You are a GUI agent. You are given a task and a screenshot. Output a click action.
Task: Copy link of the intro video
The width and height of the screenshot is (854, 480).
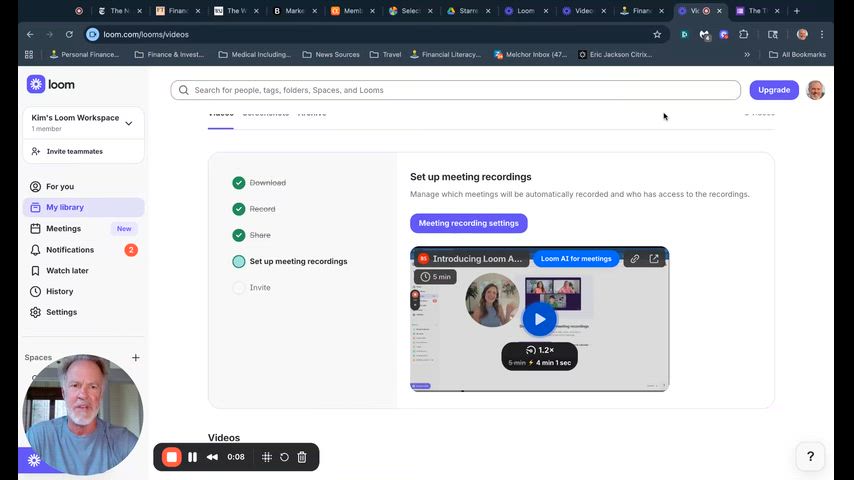point(635,259)
